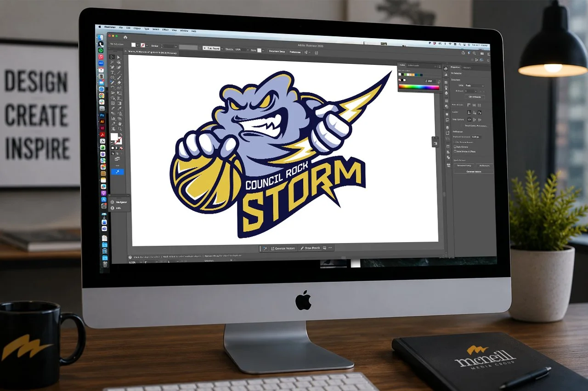Screen dimensions: 588x391
Task: Click Generate Vectors in the contextual task bar
Action: pyautogui.click(x=283, y=248)
